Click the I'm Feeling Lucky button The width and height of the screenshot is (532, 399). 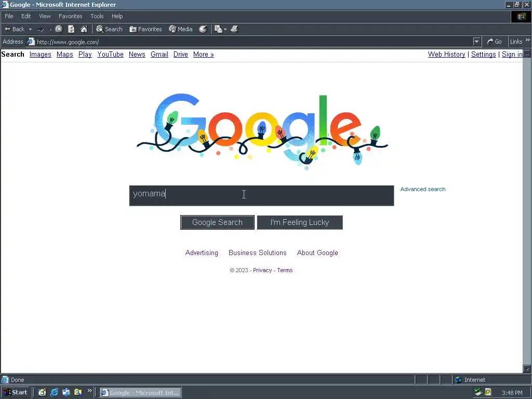(x=300, y=222)
